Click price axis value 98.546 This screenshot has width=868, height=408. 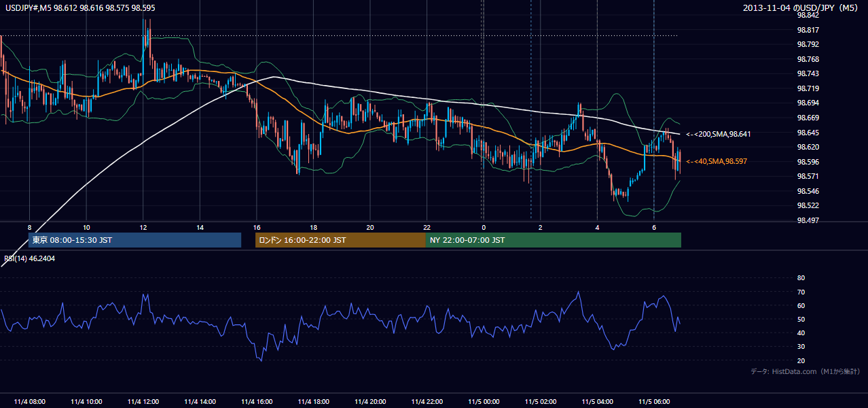click(808, 191)
